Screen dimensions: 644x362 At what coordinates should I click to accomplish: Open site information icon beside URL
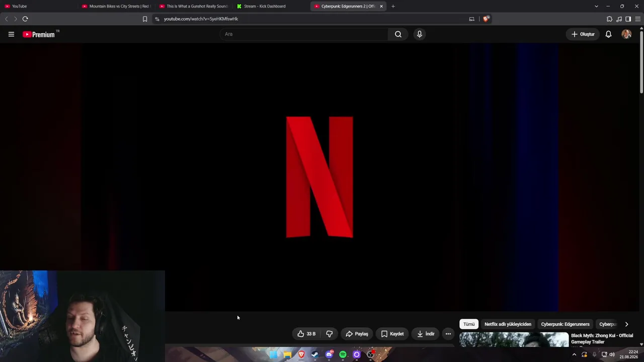point(157,19)
